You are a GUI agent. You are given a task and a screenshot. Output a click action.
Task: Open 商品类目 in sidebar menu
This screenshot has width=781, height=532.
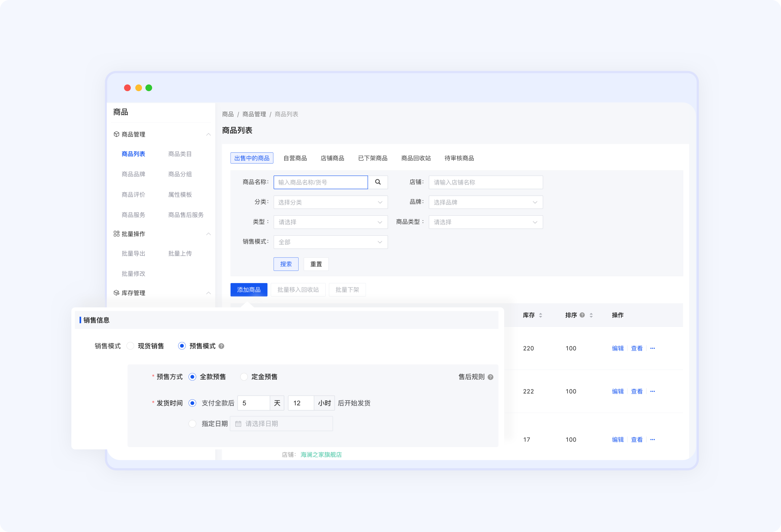click(x=180, y=154)
